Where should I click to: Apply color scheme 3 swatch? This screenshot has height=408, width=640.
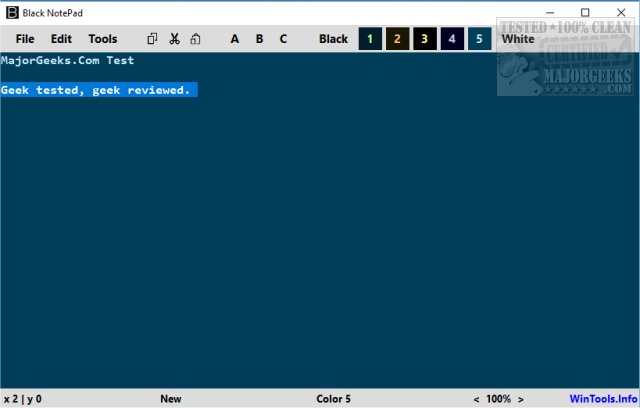[x=425, y=39]
